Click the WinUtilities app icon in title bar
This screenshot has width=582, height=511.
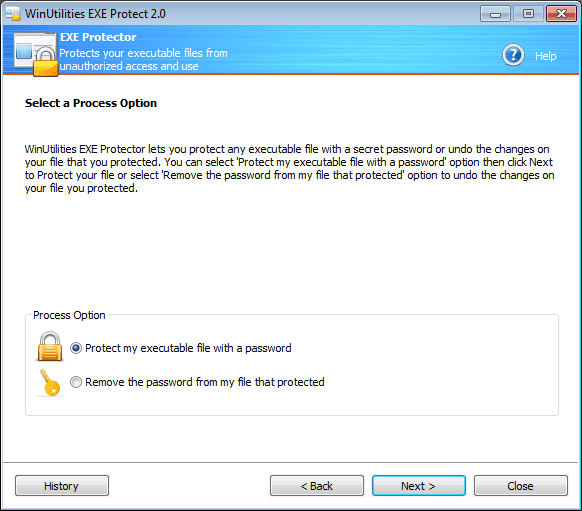pyautogui.click(x=13, y=14)
